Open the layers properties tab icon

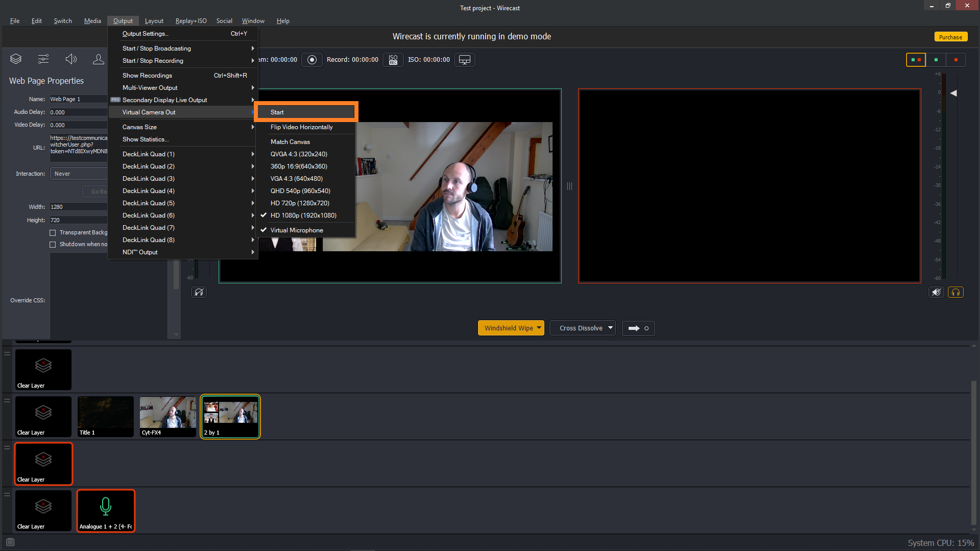pos(16,59)
